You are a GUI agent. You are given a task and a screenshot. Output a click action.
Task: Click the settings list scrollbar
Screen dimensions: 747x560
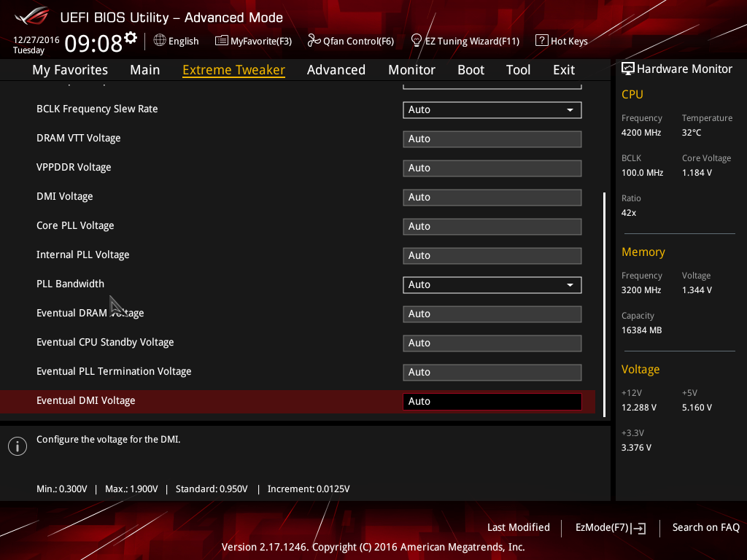pos(605,305)
